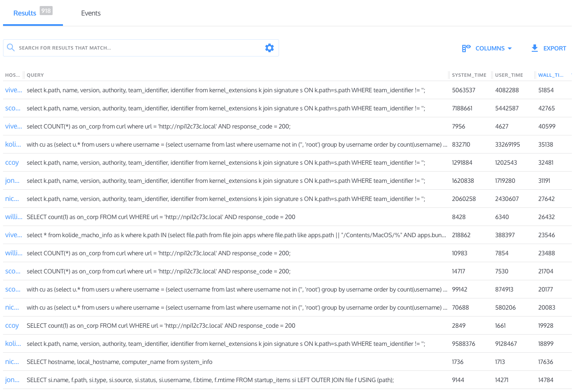The image size is (577, 392).
Task: Click the EXPORT button label
Action: [555, 48]
